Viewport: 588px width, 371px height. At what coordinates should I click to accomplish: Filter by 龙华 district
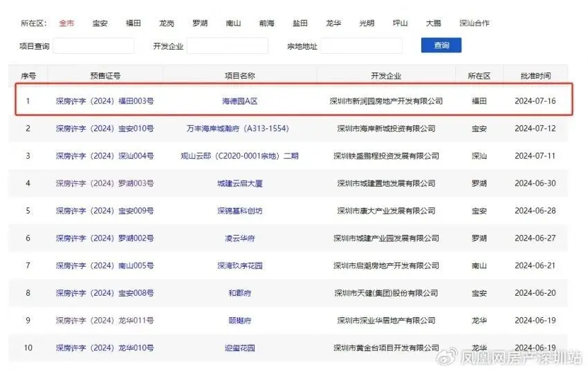(x=333, y=23)
